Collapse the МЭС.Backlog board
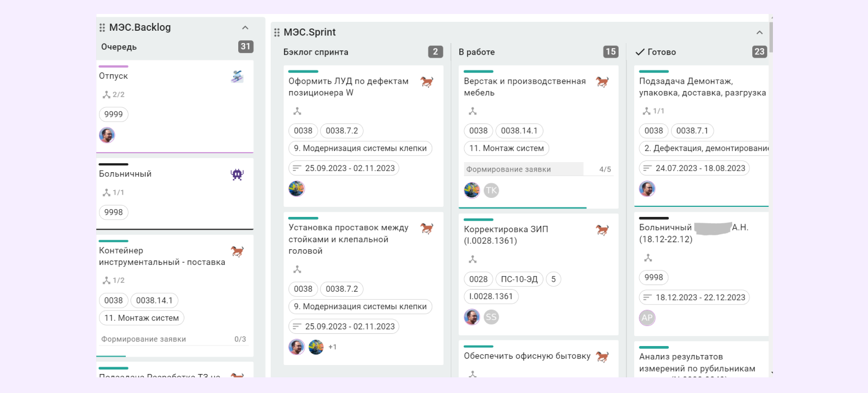 pyautogui.click(x=245, y=27)
